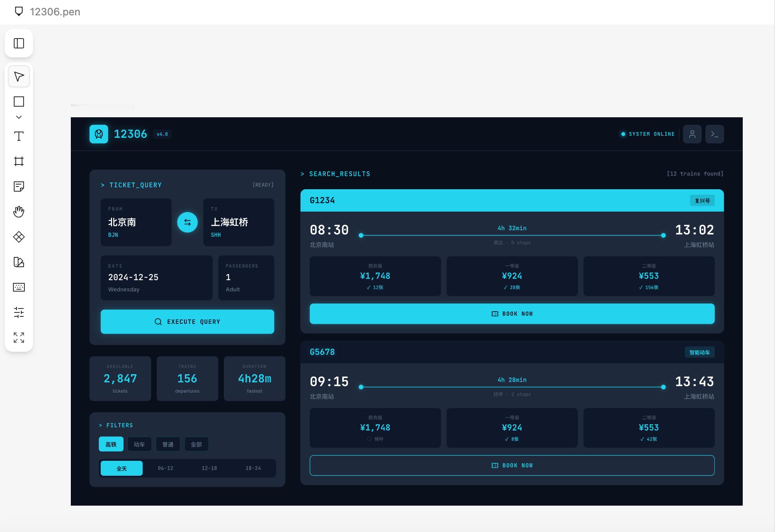Image resolution: width=775 pixels, height=532 pixels.
Task: Select the Text tool
Action: [18, 136]
